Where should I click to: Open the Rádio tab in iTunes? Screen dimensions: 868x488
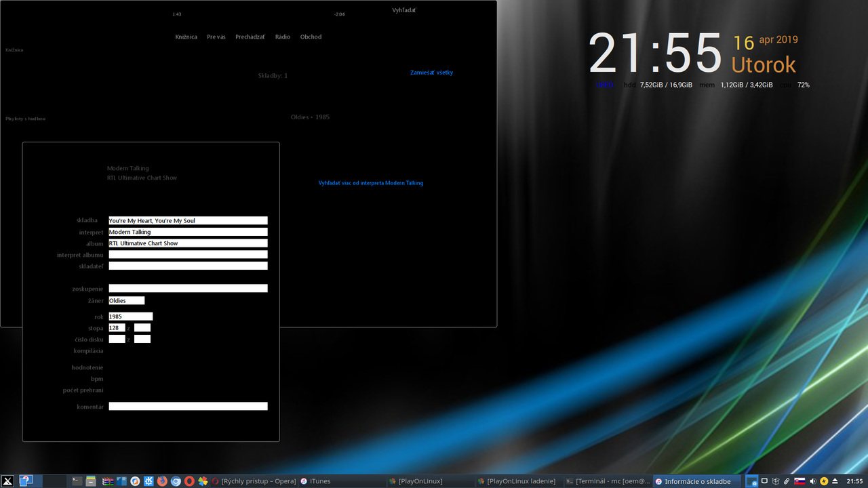pyautogui.click(x=283, y=37)
